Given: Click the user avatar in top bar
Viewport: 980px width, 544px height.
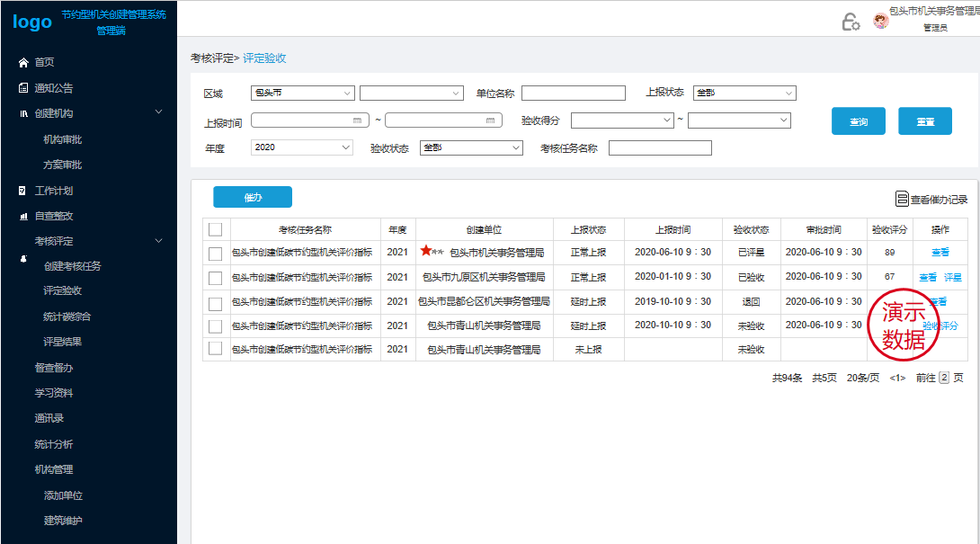Looking at the screenshot, I should [881, 21].
